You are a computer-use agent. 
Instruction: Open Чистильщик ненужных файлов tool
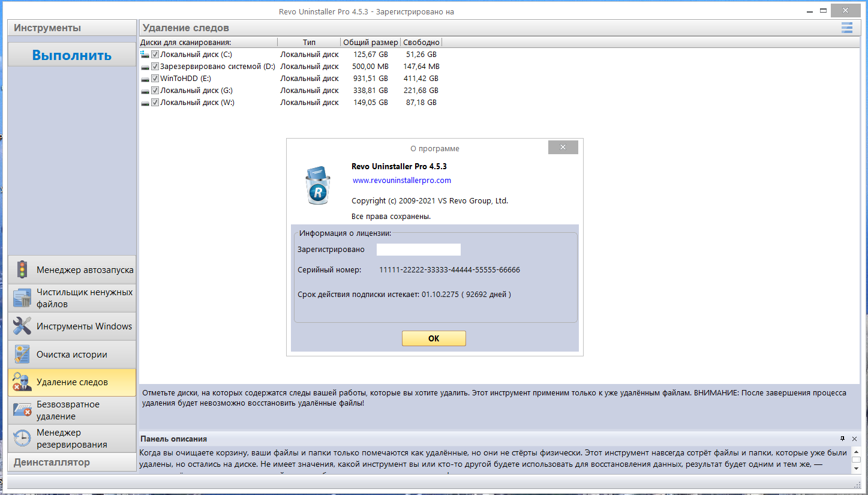[x=72, y=298]
